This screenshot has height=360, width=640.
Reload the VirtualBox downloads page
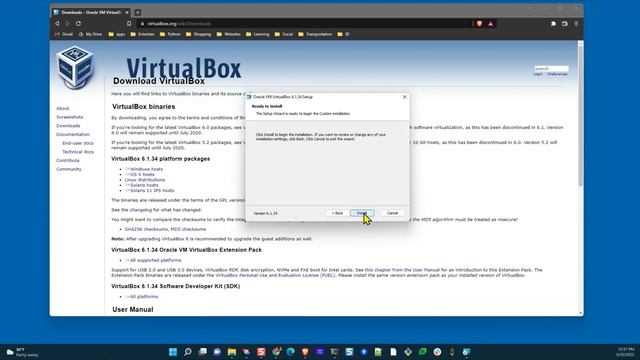(78, 24)
